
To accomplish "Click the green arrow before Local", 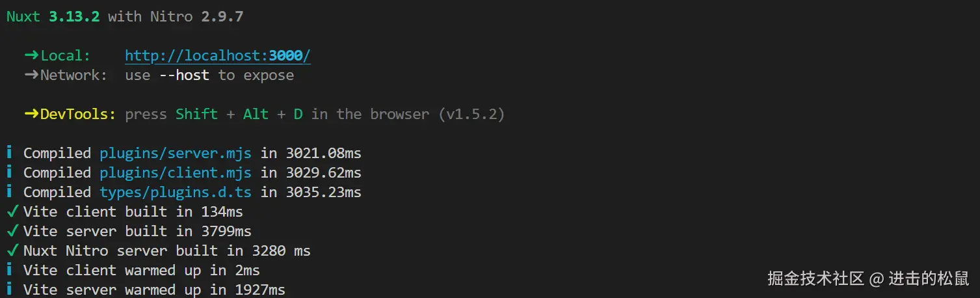I will click(32, 56).
